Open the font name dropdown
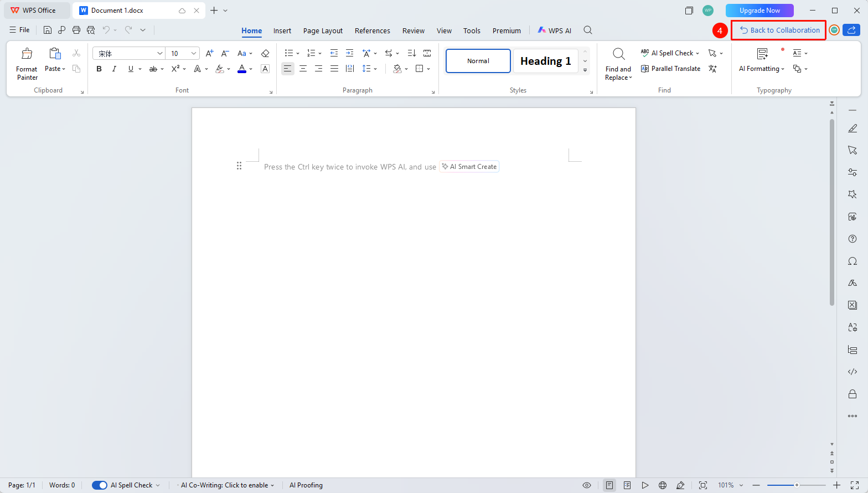This screenshot has height=493, width=868. [160, 53]
